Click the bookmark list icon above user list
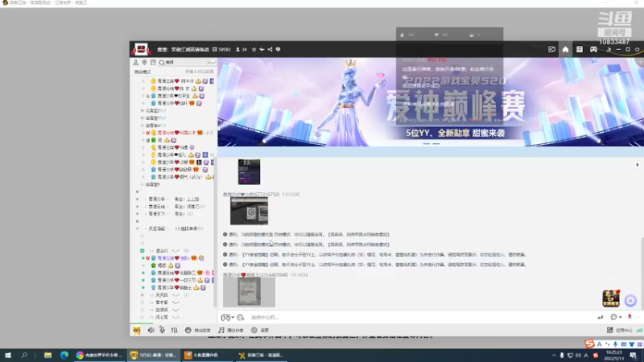The width and height of the screenshot is (644, 362). (153, 63)
